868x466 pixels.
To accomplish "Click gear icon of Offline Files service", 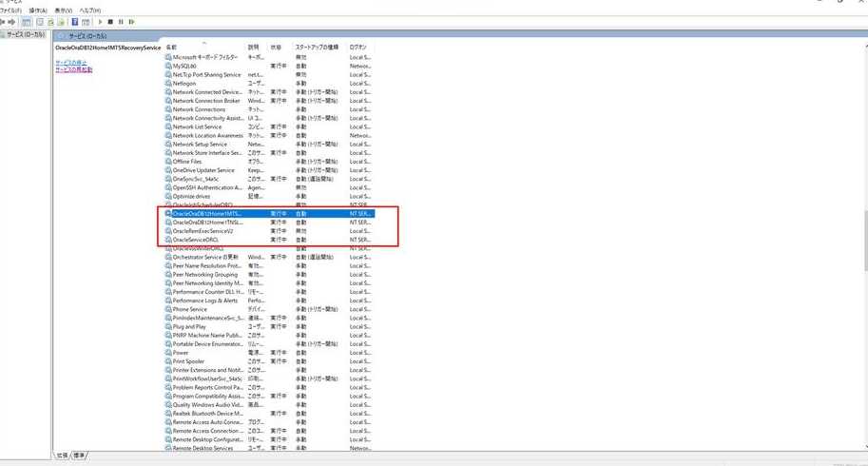I will pyautogui.click(x=168, y=161).
